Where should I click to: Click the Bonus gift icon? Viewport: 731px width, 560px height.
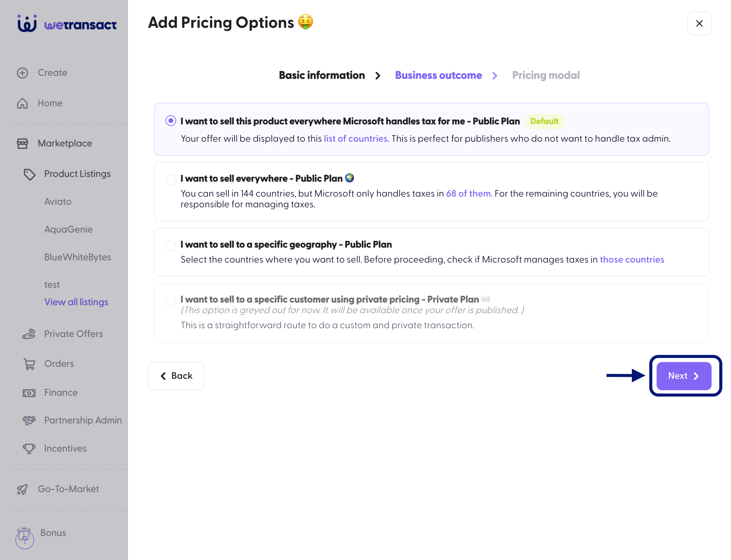click(x=24, y=533)
